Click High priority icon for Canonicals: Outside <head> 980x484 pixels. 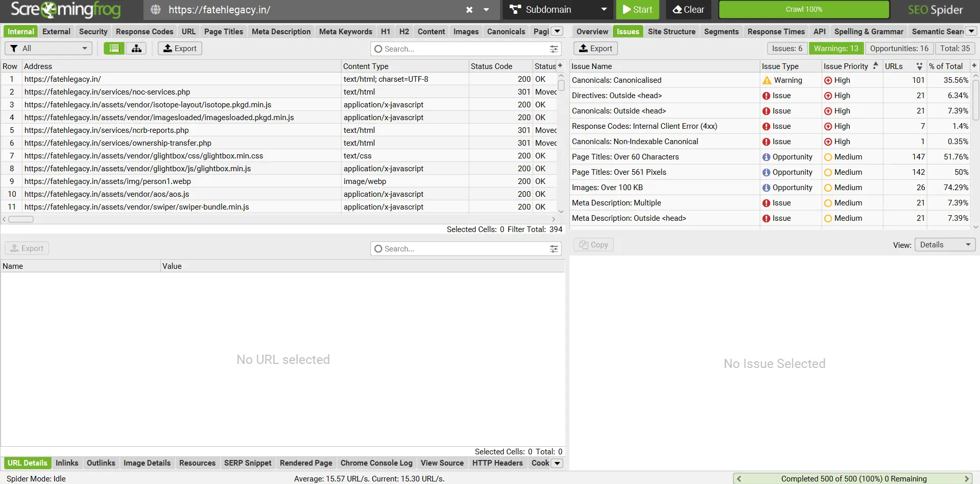828,111
